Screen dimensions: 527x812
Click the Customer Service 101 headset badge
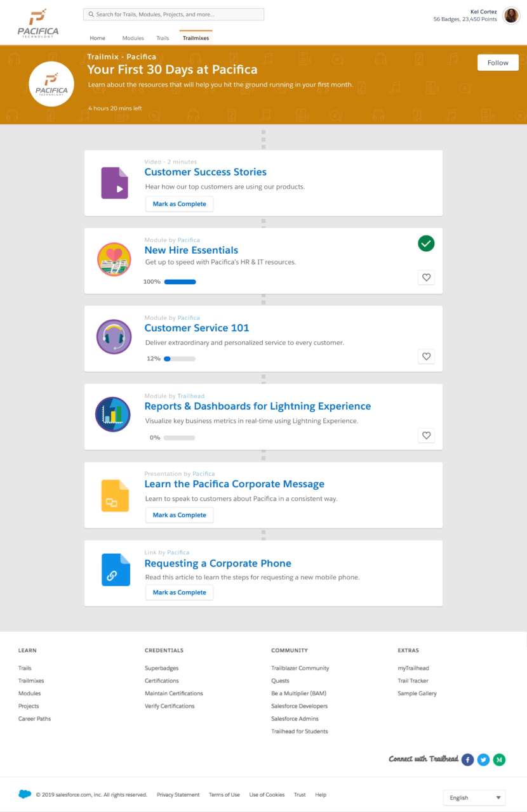click(114, 337)
